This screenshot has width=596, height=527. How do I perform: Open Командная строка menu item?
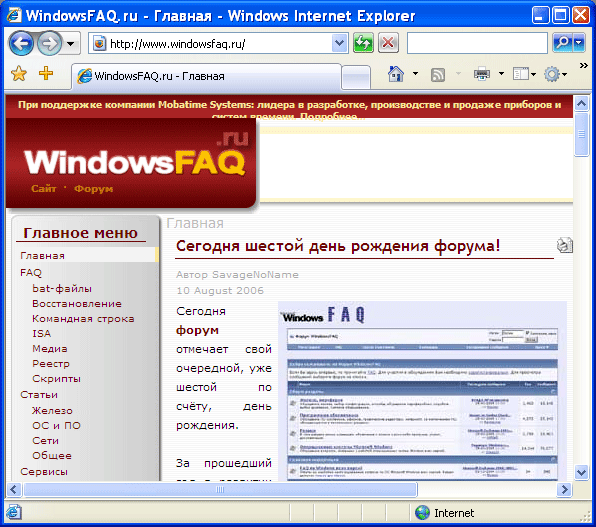(x=83, y=319)
